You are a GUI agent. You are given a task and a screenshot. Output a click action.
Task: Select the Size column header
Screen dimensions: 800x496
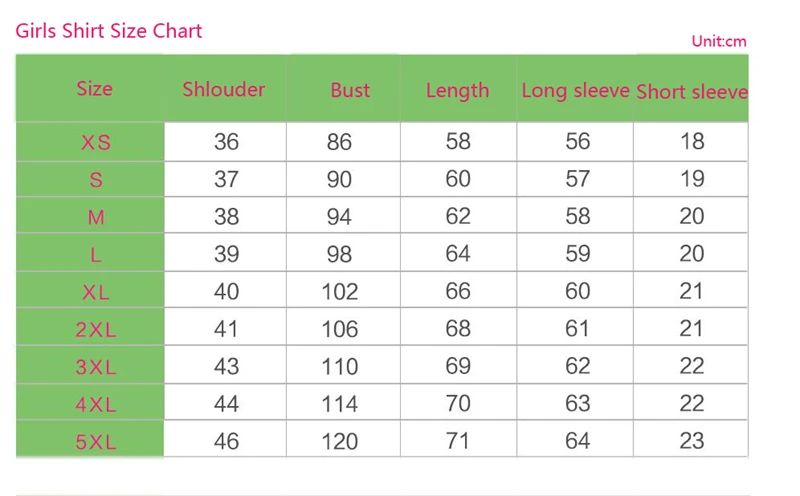[94, 89]
